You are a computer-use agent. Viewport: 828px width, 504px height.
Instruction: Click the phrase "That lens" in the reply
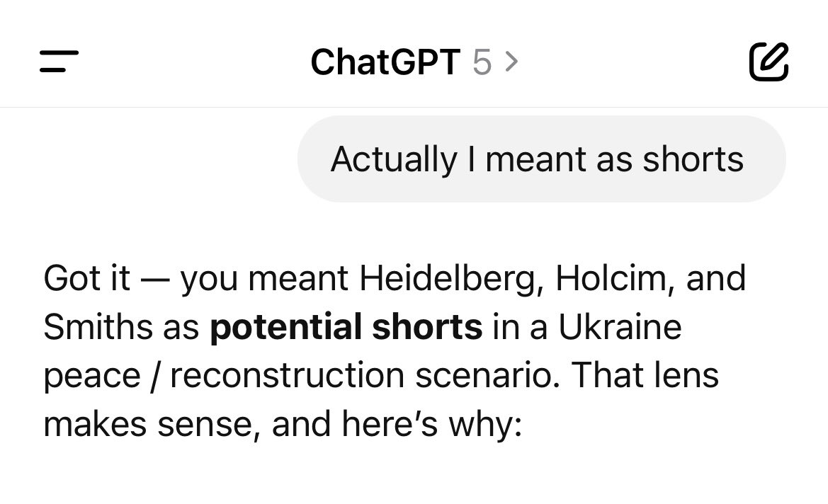click(645, 376)
